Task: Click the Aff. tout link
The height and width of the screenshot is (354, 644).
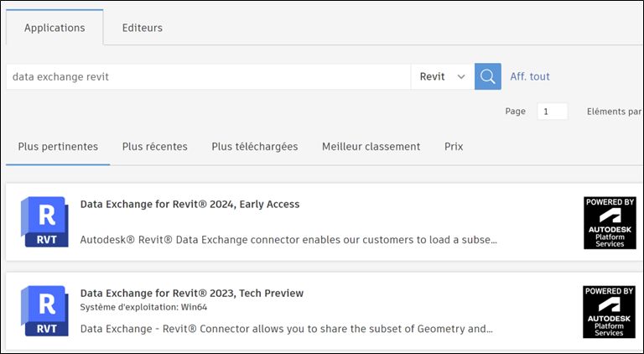Action: tap(530, 76)
